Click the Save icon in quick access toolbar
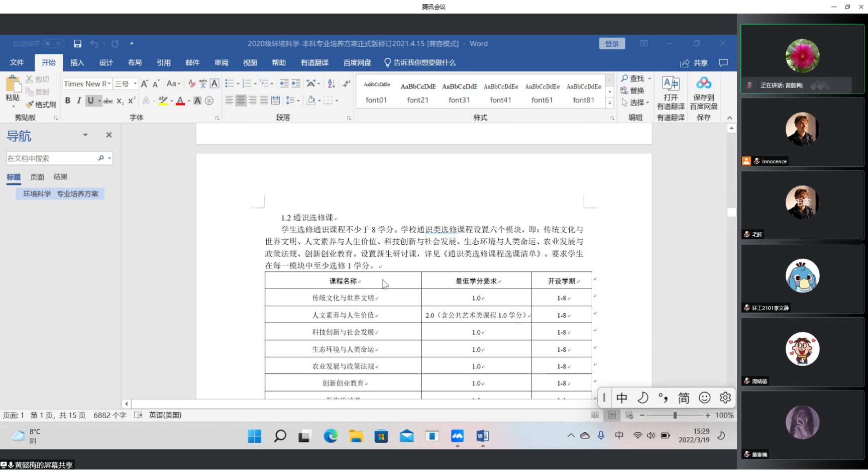868x470 pixels. click(77, 44)
